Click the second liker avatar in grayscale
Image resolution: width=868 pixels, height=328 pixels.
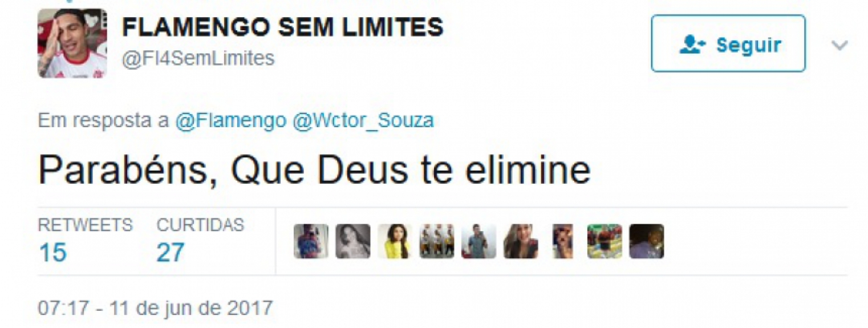(353, 241)
